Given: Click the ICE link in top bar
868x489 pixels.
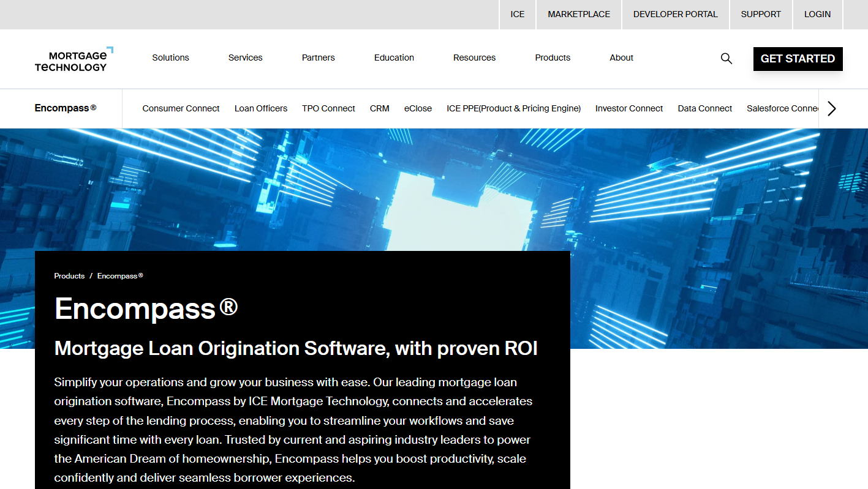Looking at the screenshot, I should pyautogui.click(x=518, y=14).
